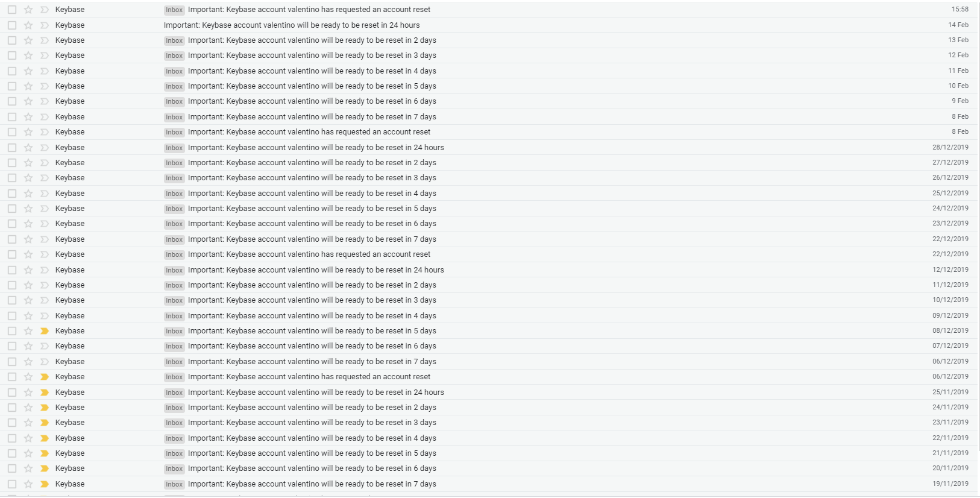Star the email received at 15:58
The height and width of the screenshot is (498, 980).
tap(28, 9)
